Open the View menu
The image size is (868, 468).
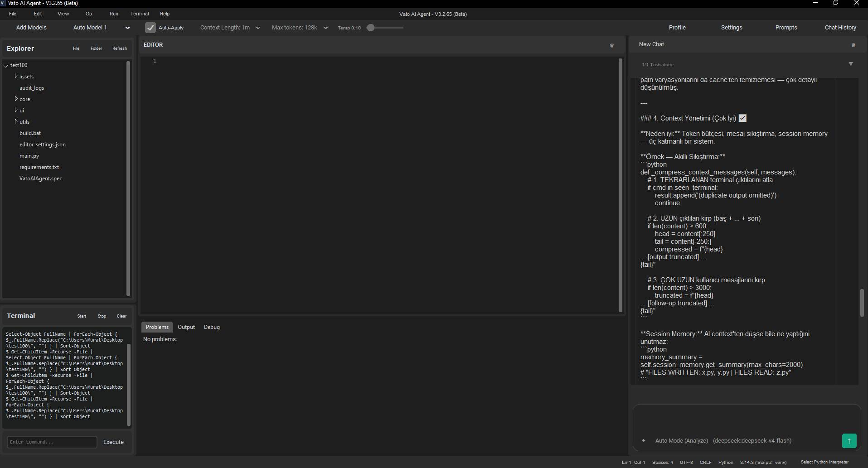pyautogui.click(x=63, y=14)
